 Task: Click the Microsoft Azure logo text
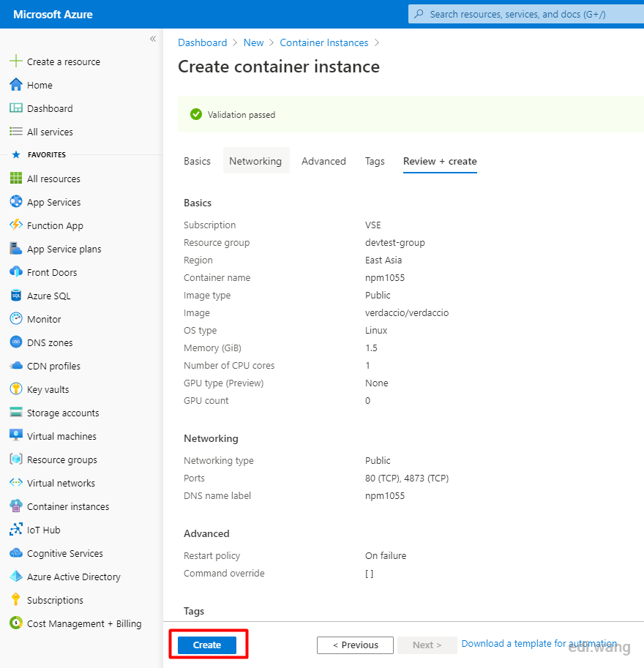pyautogui.click(x=53, y=15)
